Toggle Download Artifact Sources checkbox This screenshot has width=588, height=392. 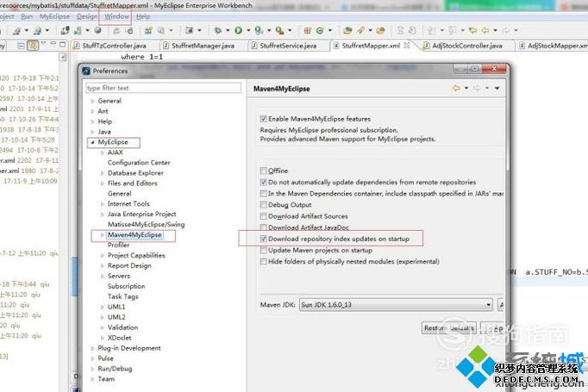(x=264, y=216)
